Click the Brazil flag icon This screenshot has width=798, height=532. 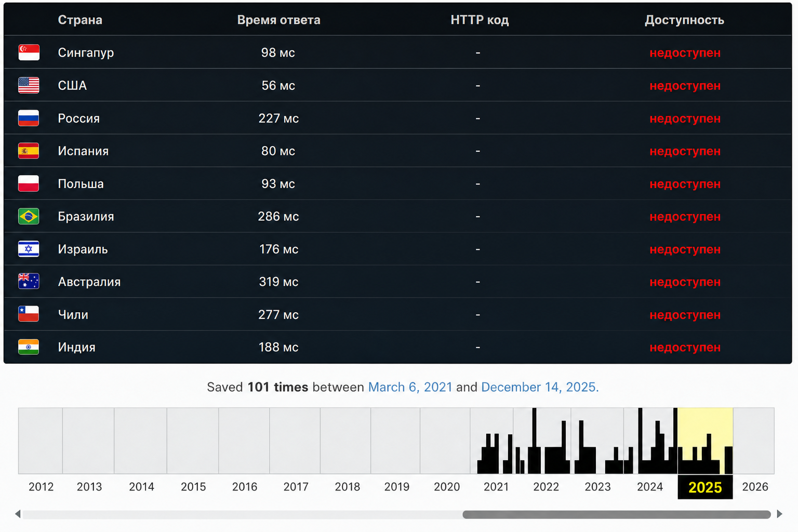[x=29, y=216]
